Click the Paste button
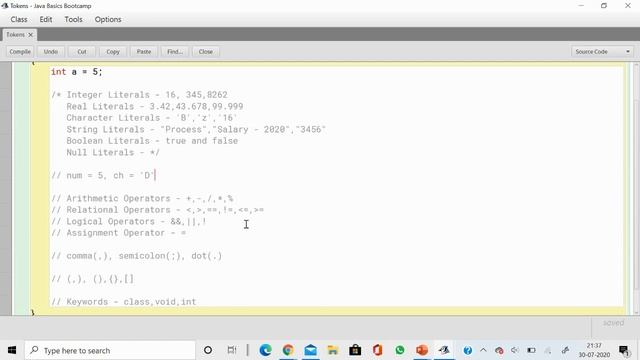This screenshot has height=360, width=640. [144, 51]
